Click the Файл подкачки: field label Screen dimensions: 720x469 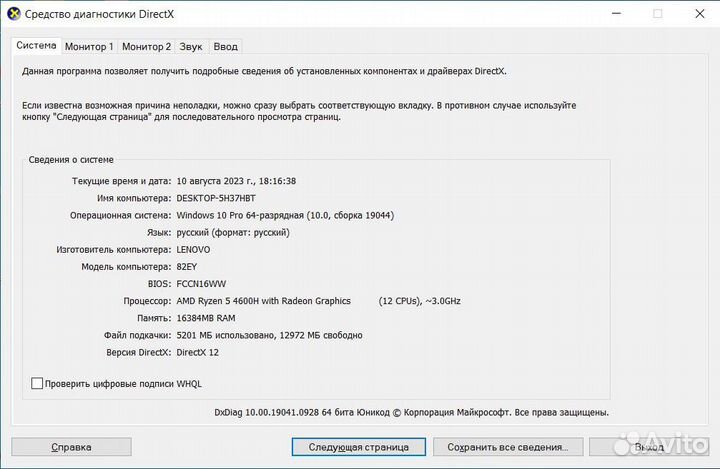(137, 335)
